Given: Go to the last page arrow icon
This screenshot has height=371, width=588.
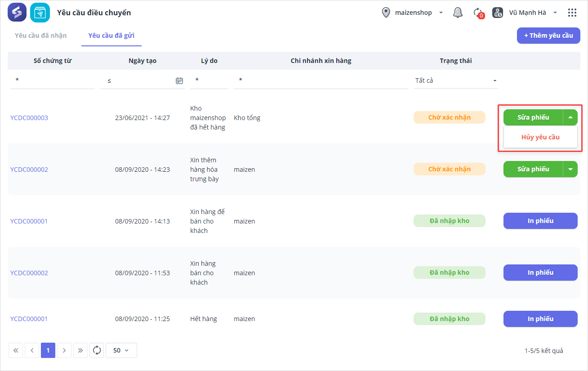Looking at the screenshot, I should [x=80, y=350].
